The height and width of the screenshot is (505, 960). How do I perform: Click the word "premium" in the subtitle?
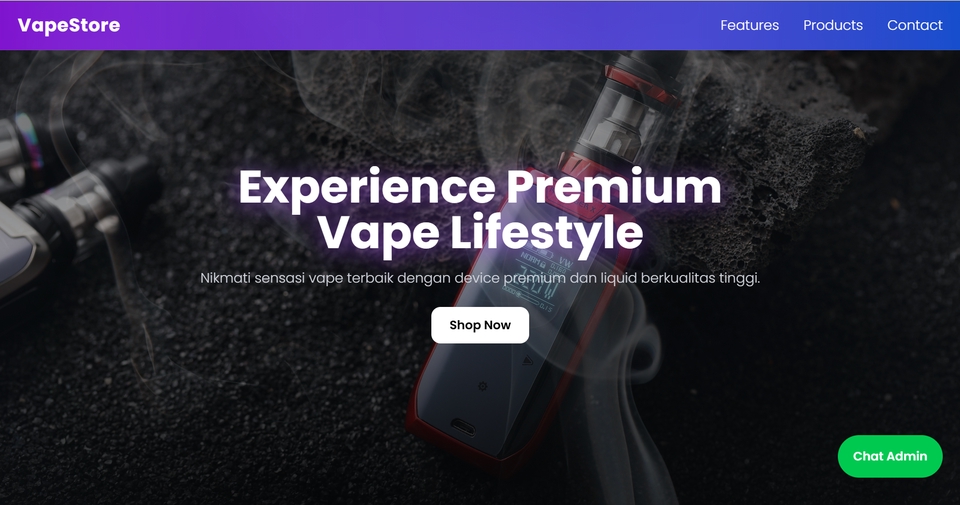(x=534, y=278)
